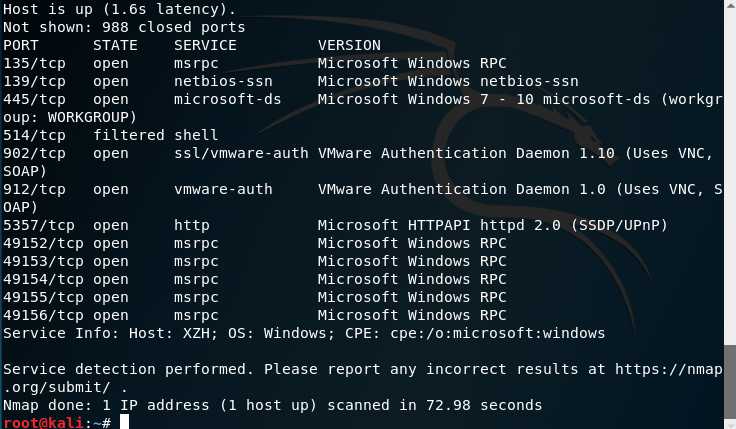Click the ssl/vmware-auth service name
The width and height of the screenshot is (736, 429).
tap(241, 153)
